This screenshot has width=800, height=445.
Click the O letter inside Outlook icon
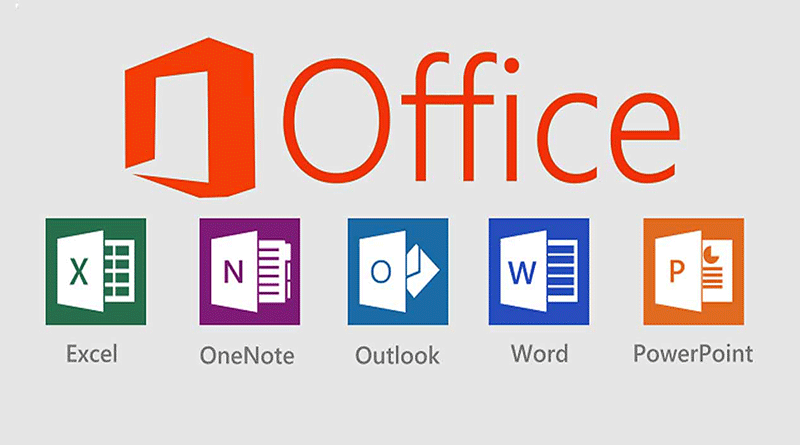379,274
